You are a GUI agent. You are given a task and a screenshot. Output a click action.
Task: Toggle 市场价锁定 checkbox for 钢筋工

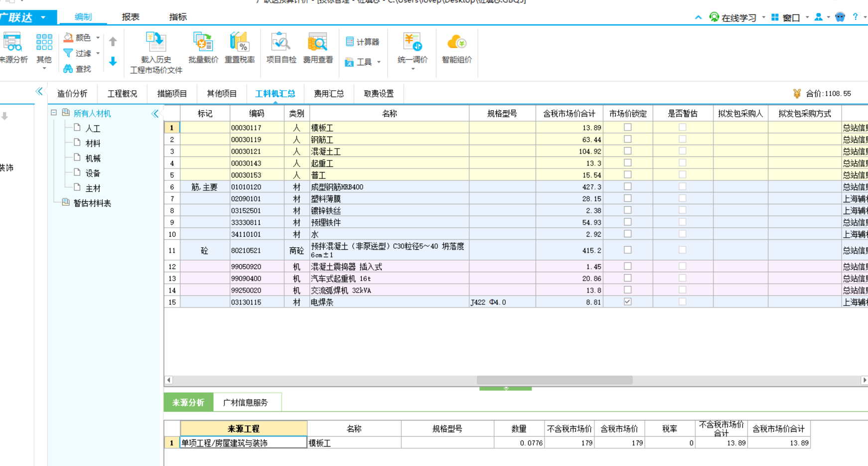coord(628,140)
